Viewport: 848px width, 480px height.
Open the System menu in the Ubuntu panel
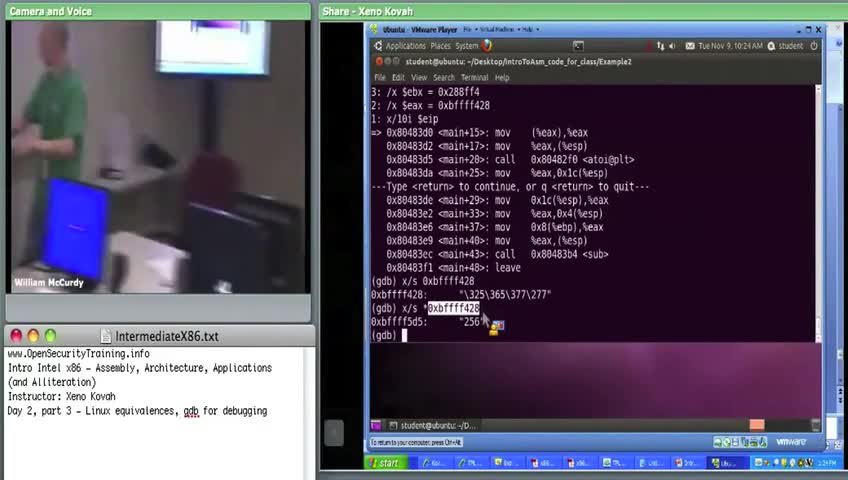[x=466, y=46]
